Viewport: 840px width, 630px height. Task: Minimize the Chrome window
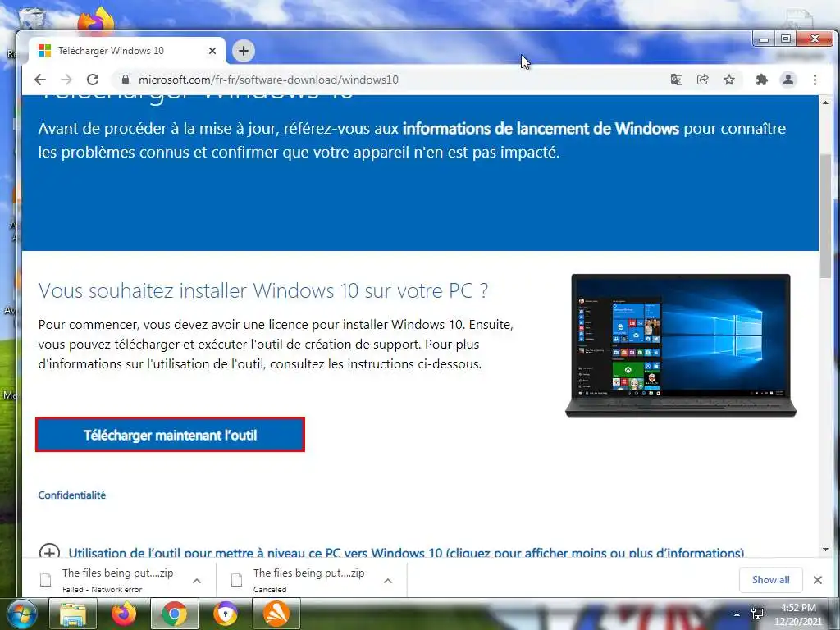764,39
